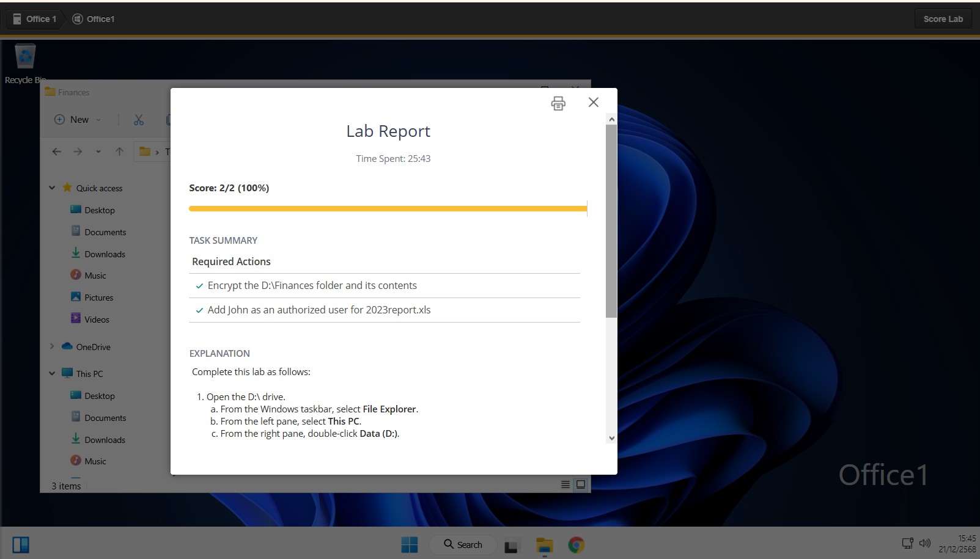The width and height of the screenshot is (980, 559).
Task: Click the Cut scissors icon
Action: [139, 120]
